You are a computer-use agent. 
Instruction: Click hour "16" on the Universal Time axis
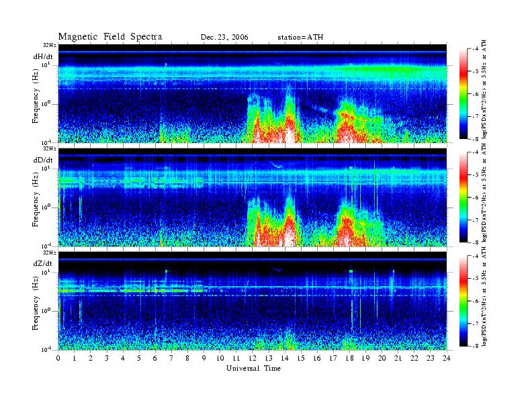[317, 358]
